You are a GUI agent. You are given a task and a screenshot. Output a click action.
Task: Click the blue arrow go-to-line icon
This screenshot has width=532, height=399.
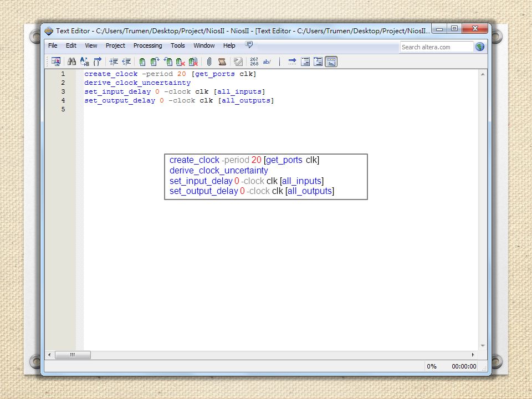(292, 62)
